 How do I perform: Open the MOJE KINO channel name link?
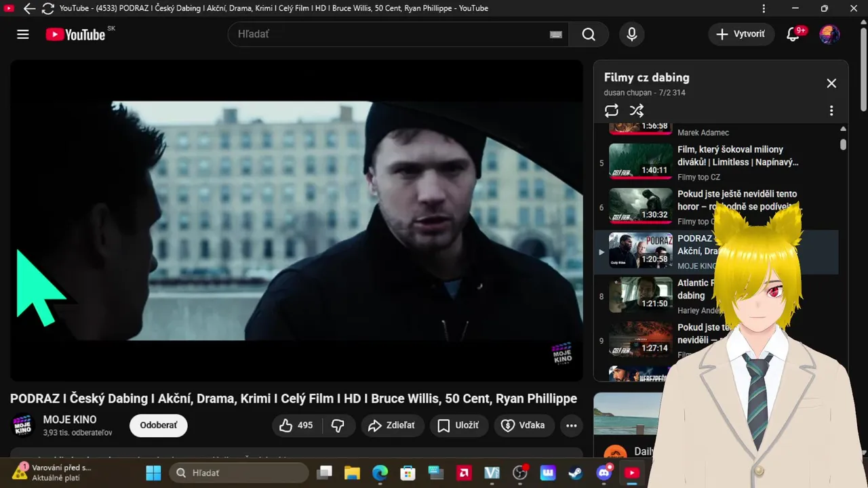pyautogui.click(x=70, y=420)
